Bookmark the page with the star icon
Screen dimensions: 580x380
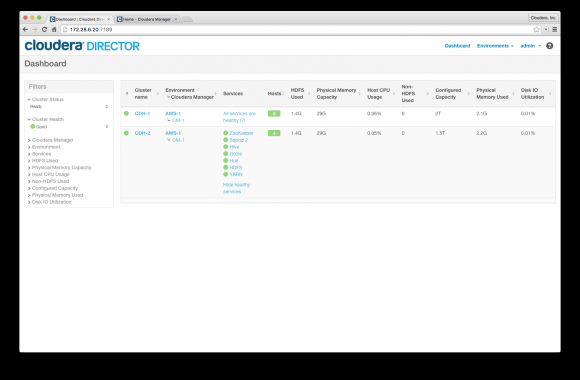pos(536,29)
